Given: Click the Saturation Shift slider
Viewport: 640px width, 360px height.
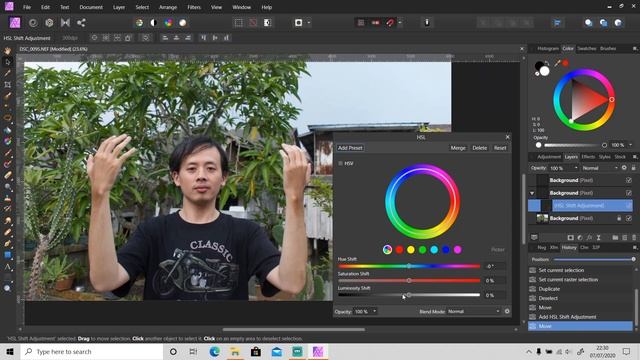Looking at the screenshot, I should coord(409,280).
